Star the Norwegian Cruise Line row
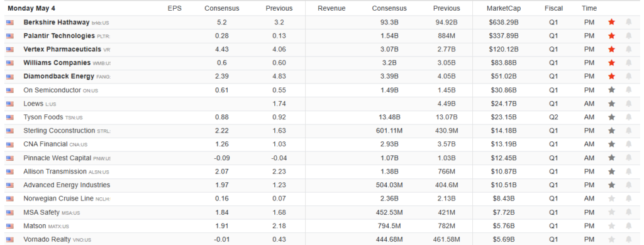644x245 pixels. pyautogui.click(x=611, y=199)
